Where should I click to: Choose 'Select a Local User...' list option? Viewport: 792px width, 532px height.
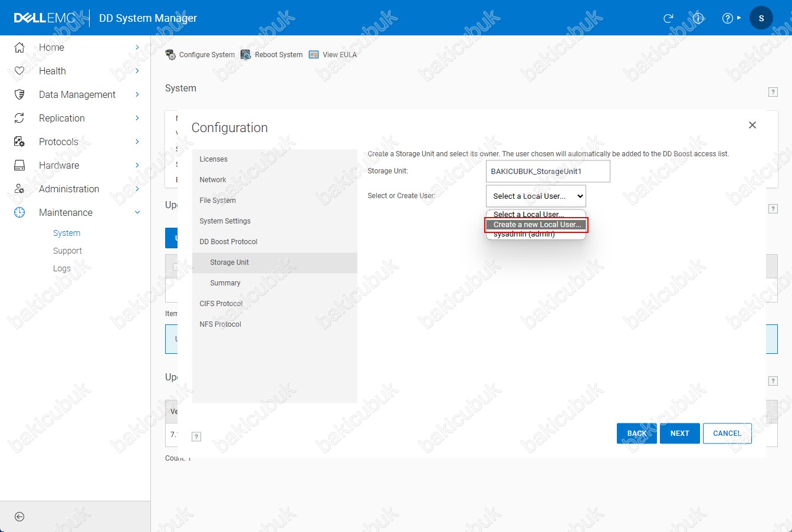pos(536,215)
